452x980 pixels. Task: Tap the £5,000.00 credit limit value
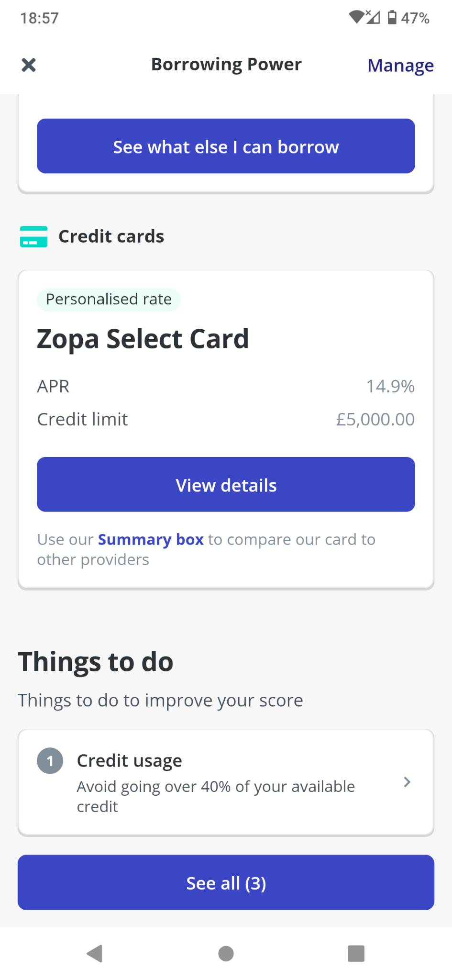375,419
